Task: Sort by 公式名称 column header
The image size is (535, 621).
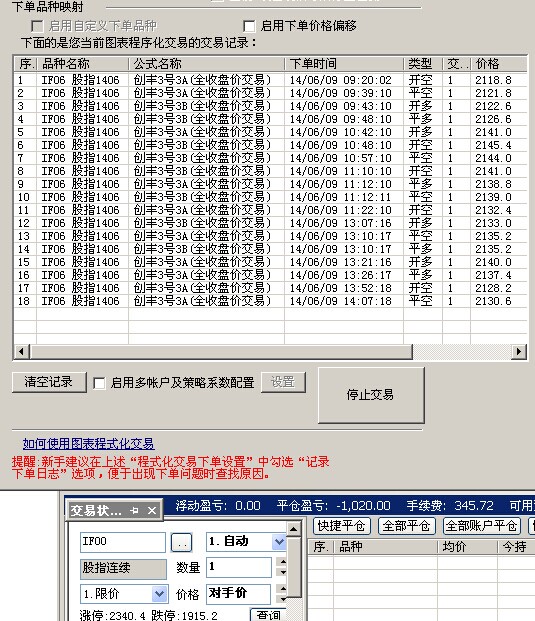Action: [x=206, y=64]
